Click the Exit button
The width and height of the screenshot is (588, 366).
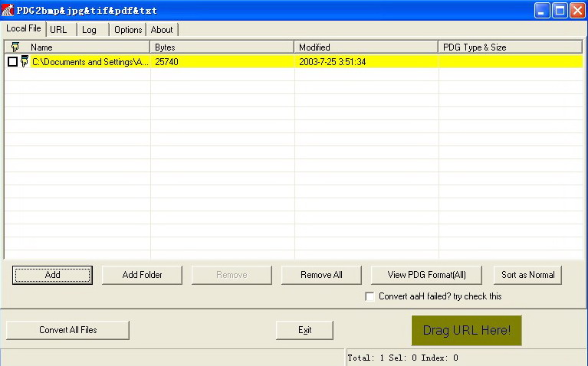pos(304,330)
